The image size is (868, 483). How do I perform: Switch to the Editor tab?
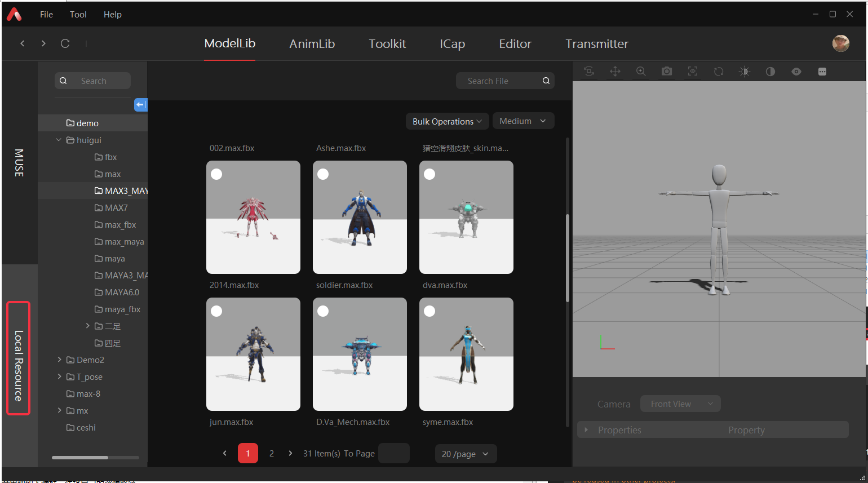point(515,43)
